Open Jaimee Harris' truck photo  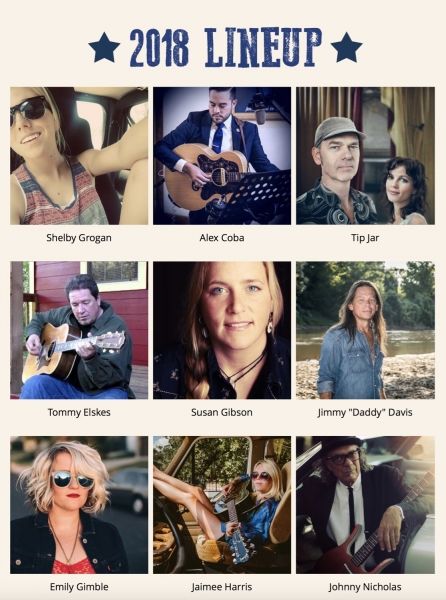click(x=222, y=505)
